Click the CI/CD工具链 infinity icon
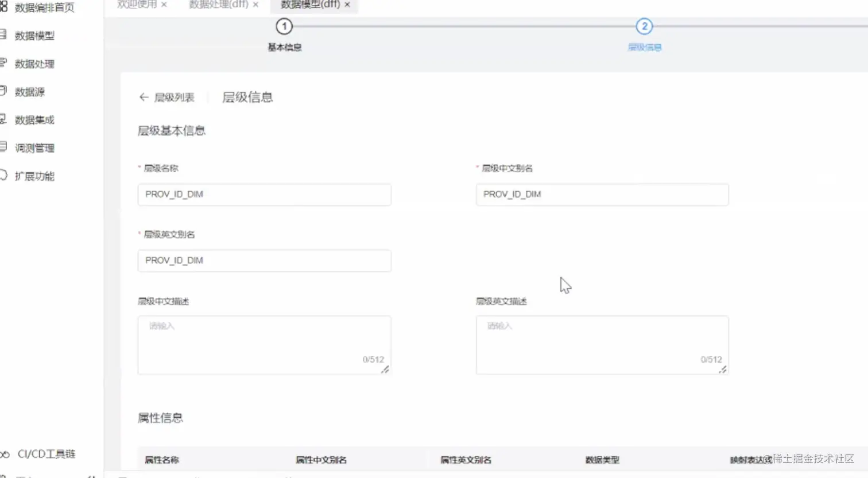 click(x=5, y=454)
